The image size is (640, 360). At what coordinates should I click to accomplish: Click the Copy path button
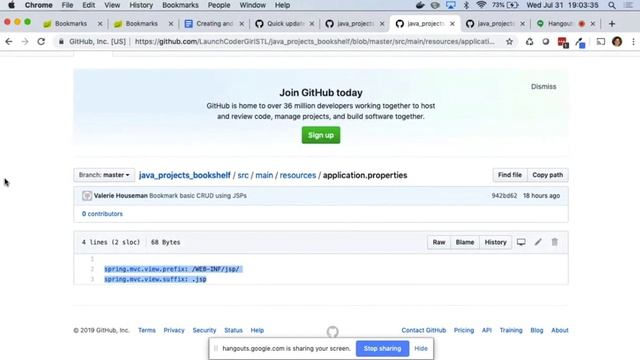tap(547, 175)
